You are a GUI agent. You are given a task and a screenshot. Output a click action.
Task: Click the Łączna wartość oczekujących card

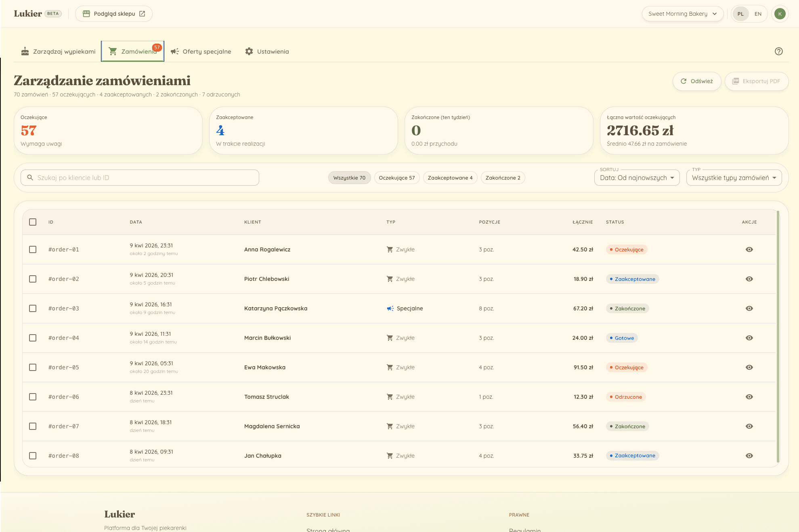pos(694,130)
